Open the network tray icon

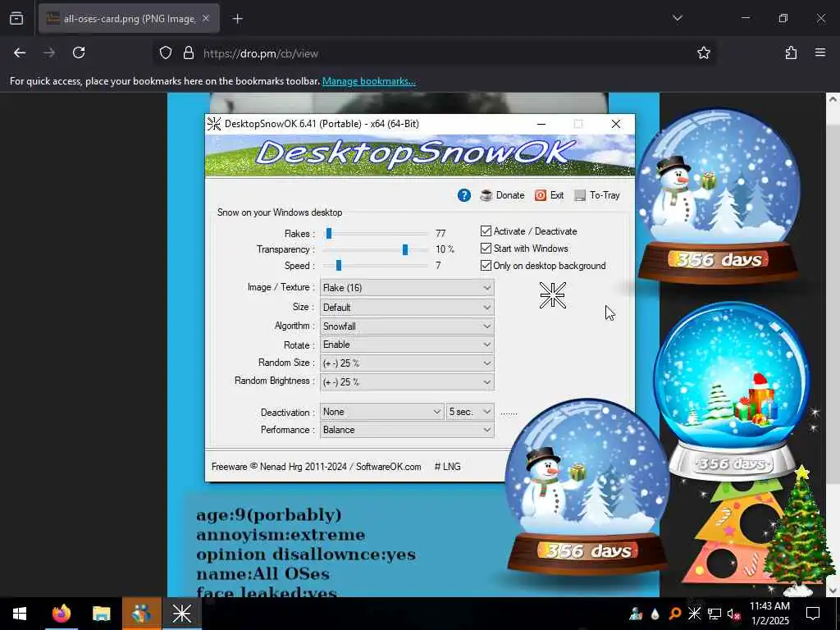click(x=714, y=614)
